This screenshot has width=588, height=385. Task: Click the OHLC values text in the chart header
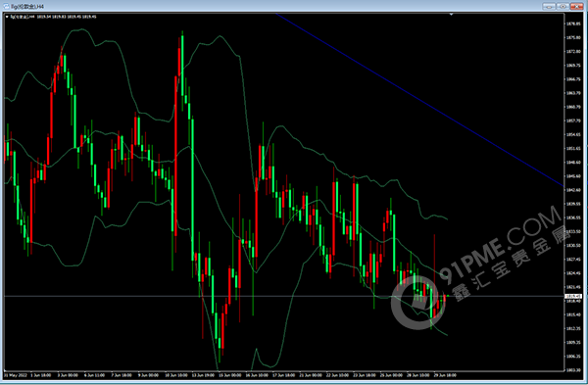point(67,17)
